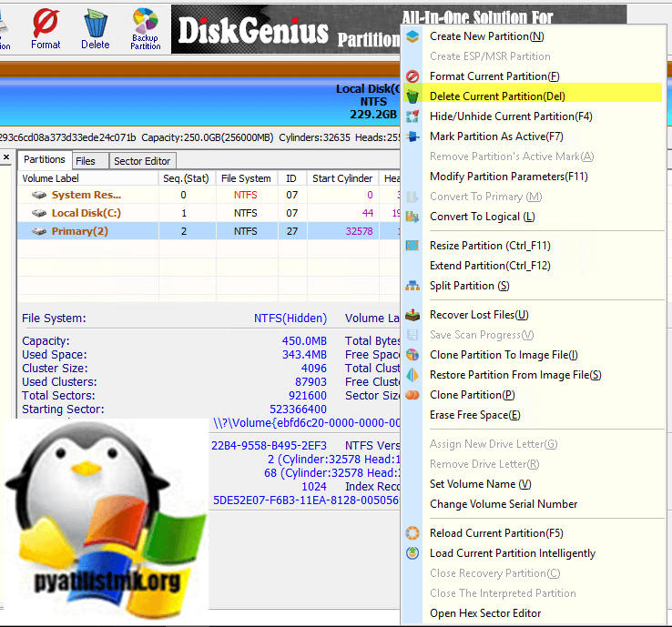Click the Backup Partition toolbar icon
Screen dimensions: 672x627
(146, 20)
